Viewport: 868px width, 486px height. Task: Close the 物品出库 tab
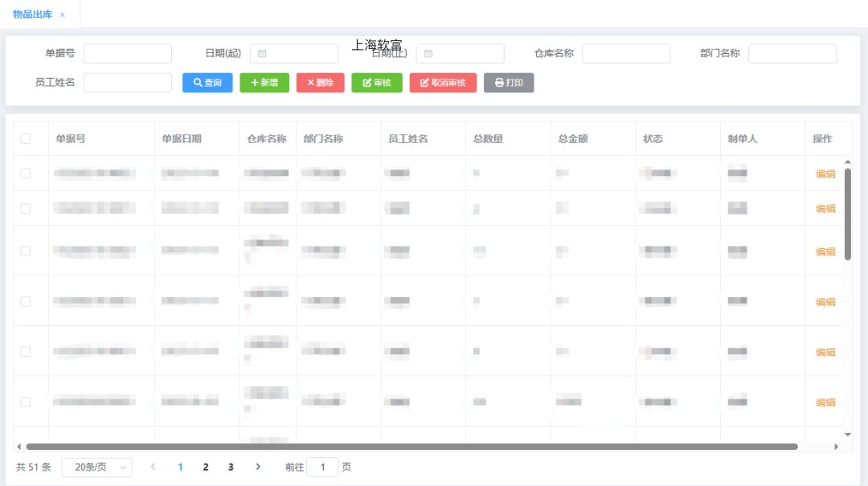63,15
